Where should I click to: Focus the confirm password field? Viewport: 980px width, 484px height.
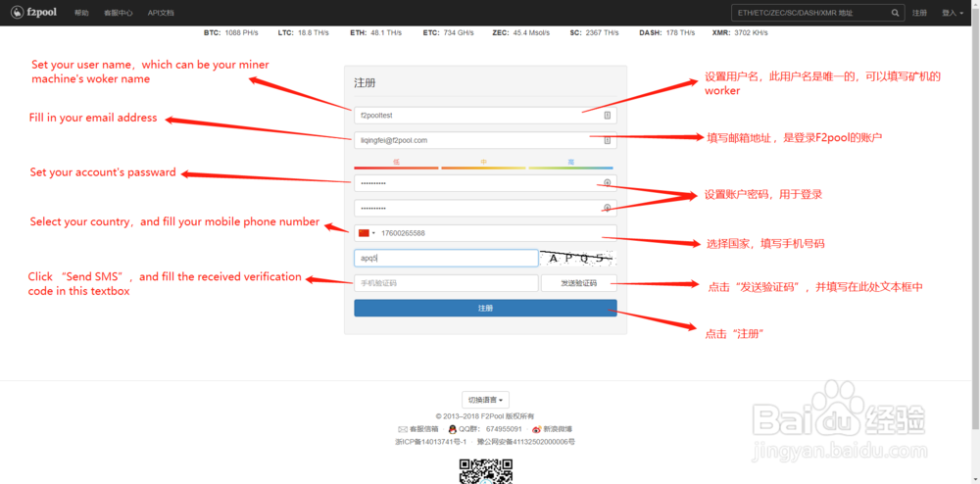(486, 208)
